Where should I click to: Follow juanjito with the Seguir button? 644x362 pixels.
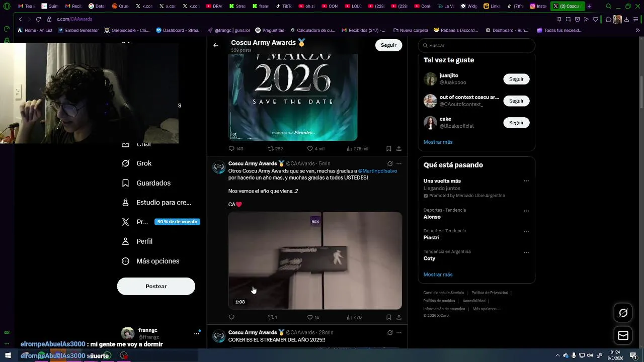coord(516,79)
